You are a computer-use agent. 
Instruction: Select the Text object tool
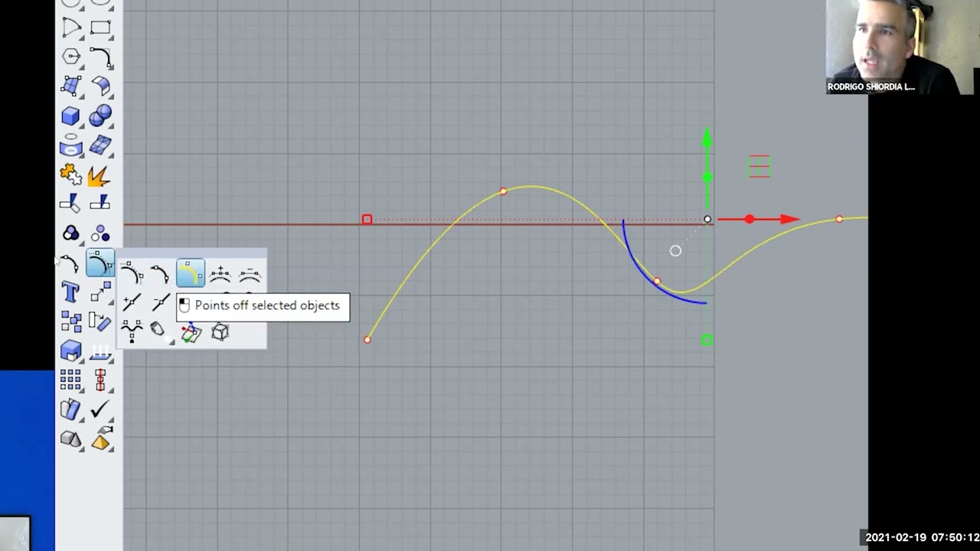[71, 292]
